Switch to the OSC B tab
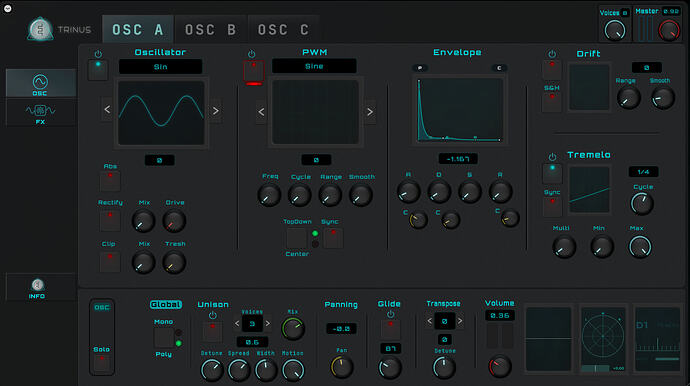 coord(211,29)
